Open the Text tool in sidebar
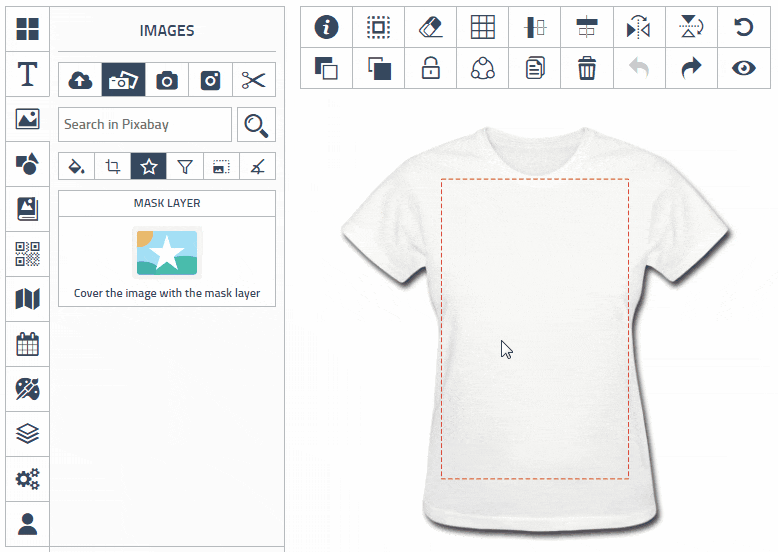This screenshot has width=778, height=552. (x=27, y=74)
